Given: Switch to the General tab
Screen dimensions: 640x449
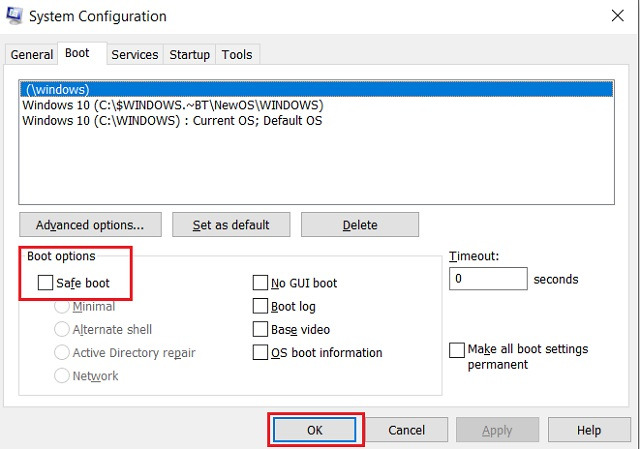Looking at the screenshot, I should [31, 54].
